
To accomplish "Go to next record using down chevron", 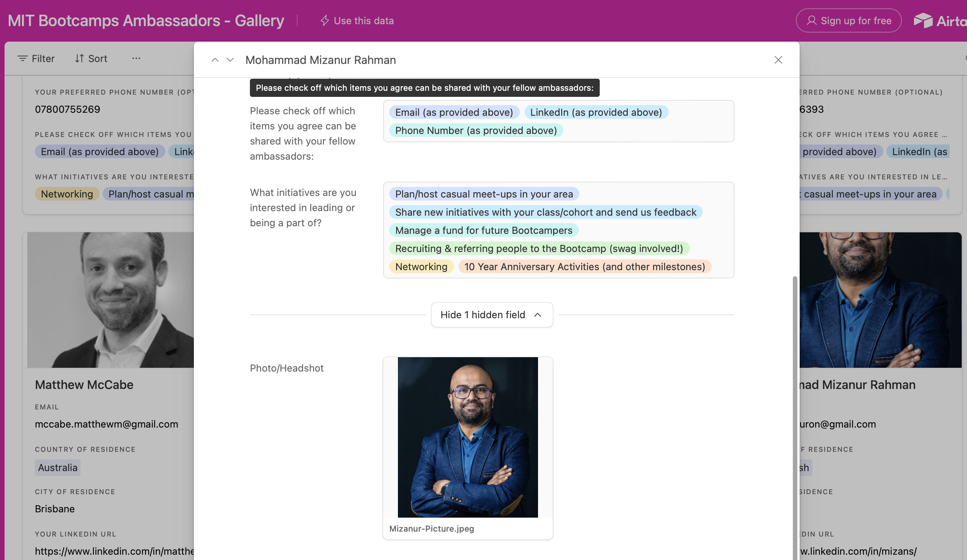I will click(230, 60).
